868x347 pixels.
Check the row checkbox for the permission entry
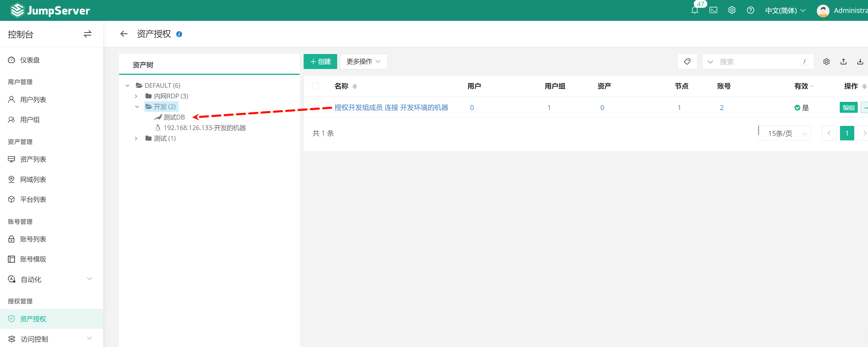tap(315, 108)
